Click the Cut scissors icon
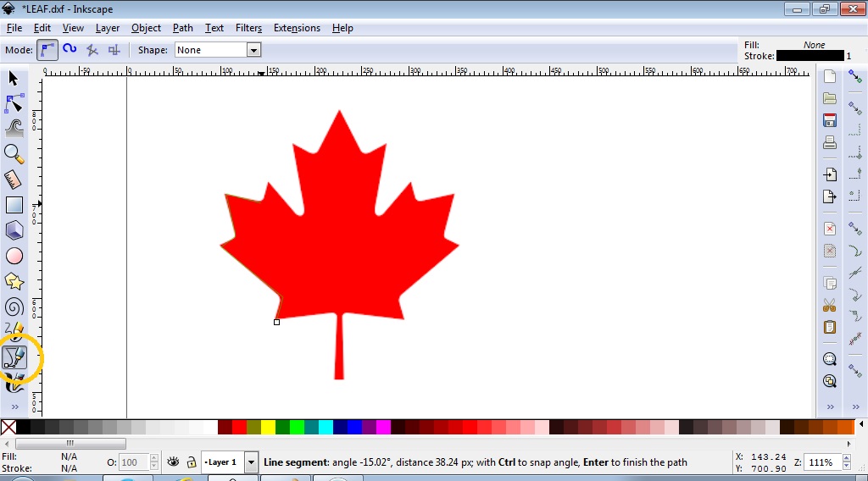Viewport: 868px width, 481px height. coord(829,305)
